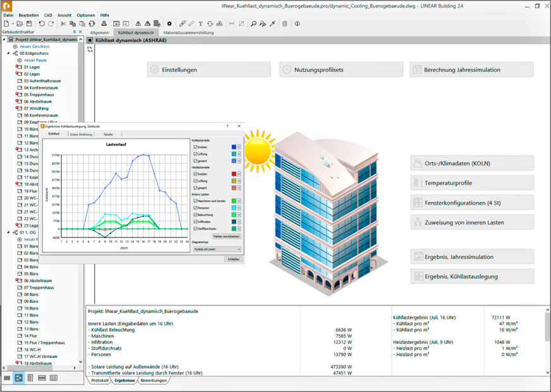Image resolution: width=551 pixels, height=392 pixels.
Task: Click the info icon in the toolbar
Action: [x=297, y=23]
